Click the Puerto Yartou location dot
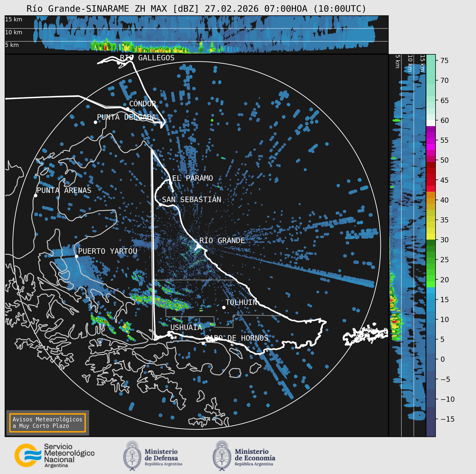The width and height of the screenshot is (476, 474). 76,256
